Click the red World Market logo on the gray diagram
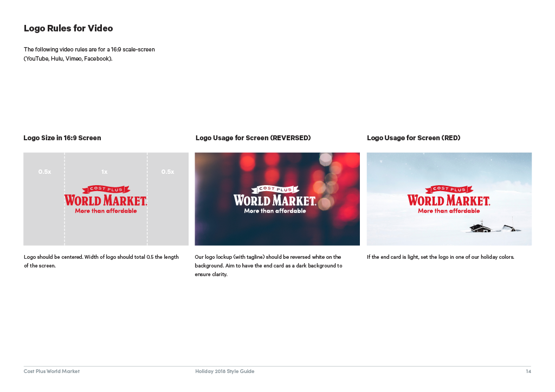 tap(106, 200)
